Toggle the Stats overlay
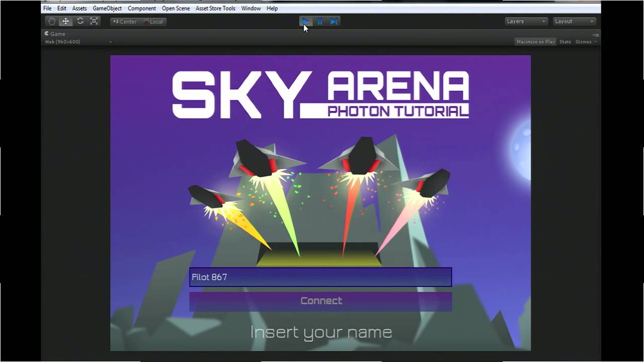Image resolution: width=644 pixels, height=362 pixels. (x=565, y=42)
